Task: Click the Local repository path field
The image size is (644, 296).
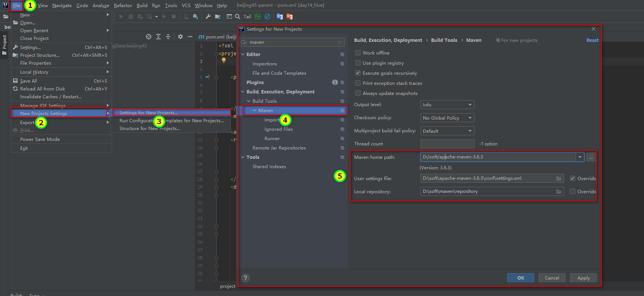Action: point(492,191)
